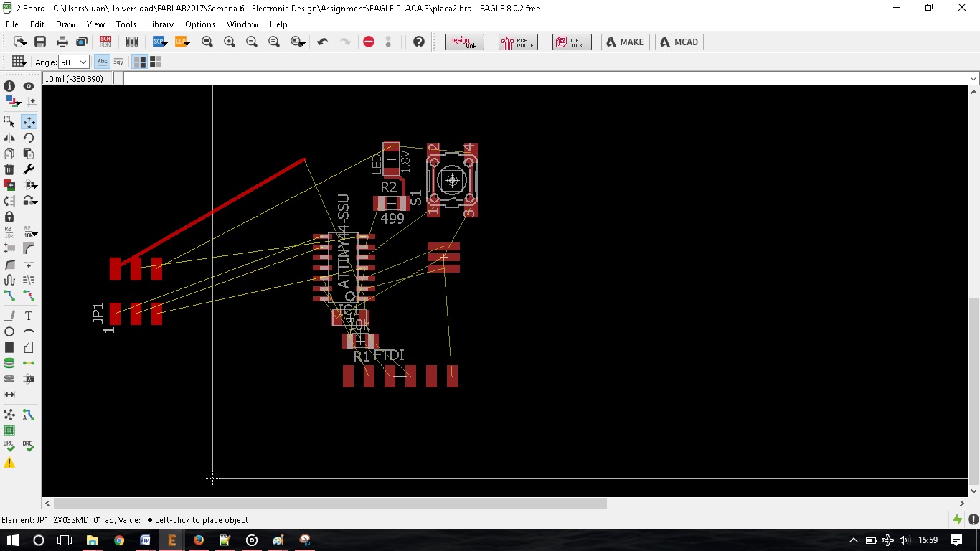Viewport: 980px width, 551px height.
Task: Select the Miter tool
Action: 29,248
